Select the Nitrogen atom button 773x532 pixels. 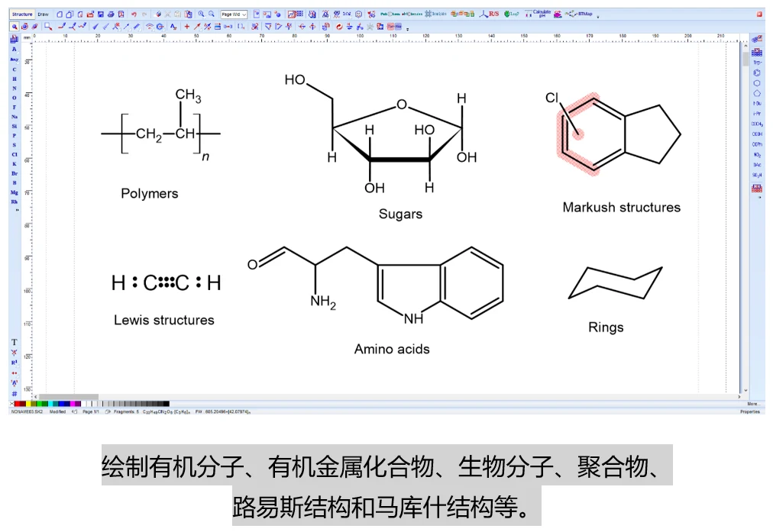click(15, 89)
